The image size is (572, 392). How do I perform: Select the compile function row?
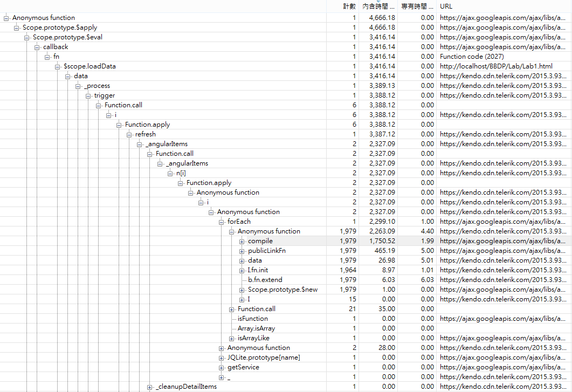(286, 241)
